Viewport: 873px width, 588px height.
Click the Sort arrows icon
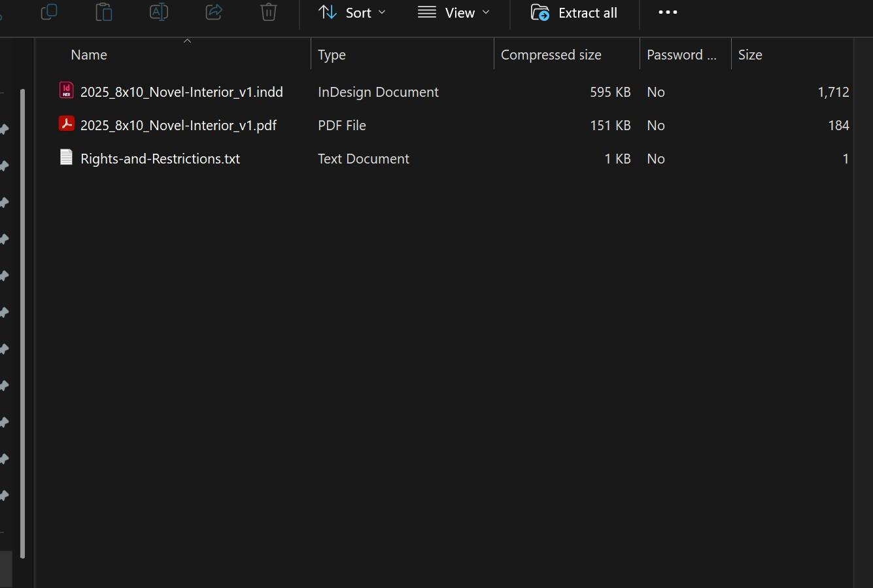click(x=327, y=12)
